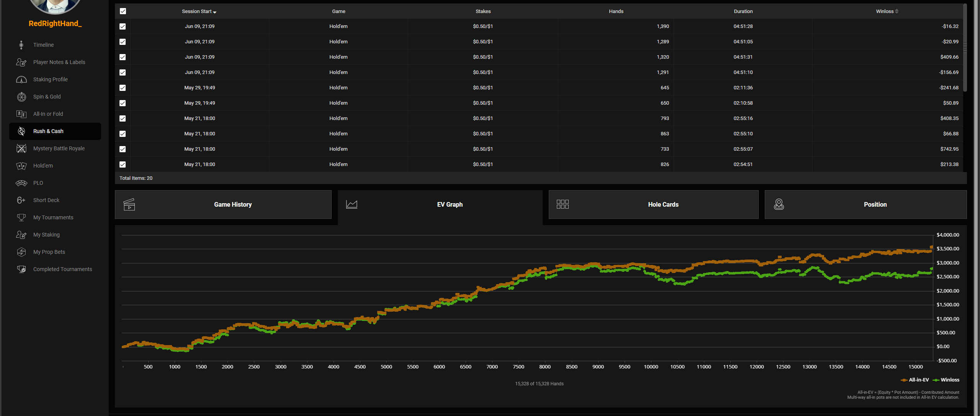Click the My Tournaments trophy icon
Image resolution: width=980 pixels, height=416 pixels.
click(21, 217)
